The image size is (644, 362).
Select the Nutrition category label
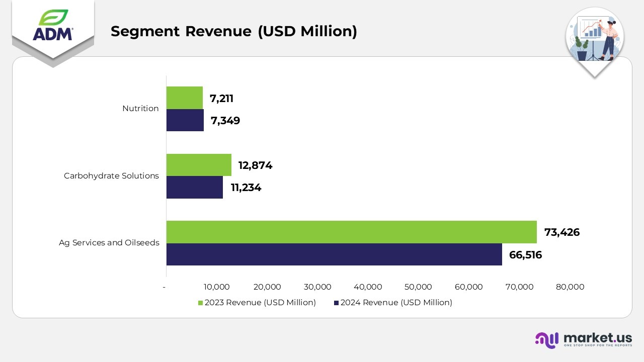click(140, 109)
